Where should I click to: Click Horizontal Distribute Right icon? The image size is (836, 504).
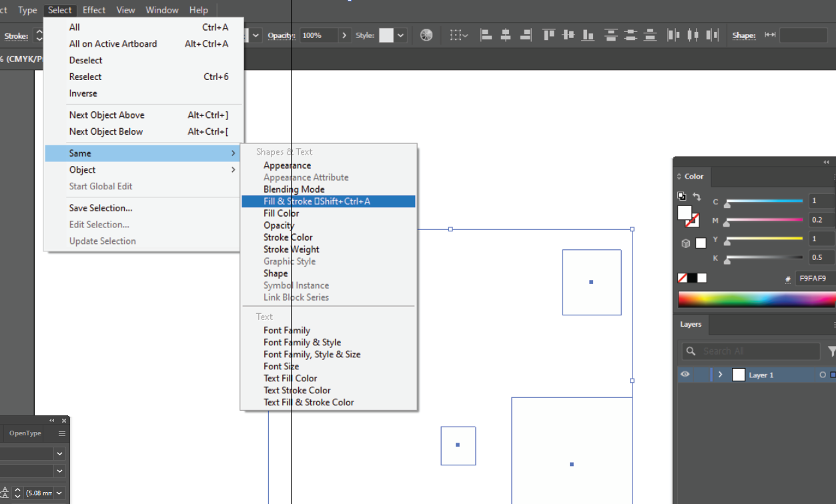714,35
